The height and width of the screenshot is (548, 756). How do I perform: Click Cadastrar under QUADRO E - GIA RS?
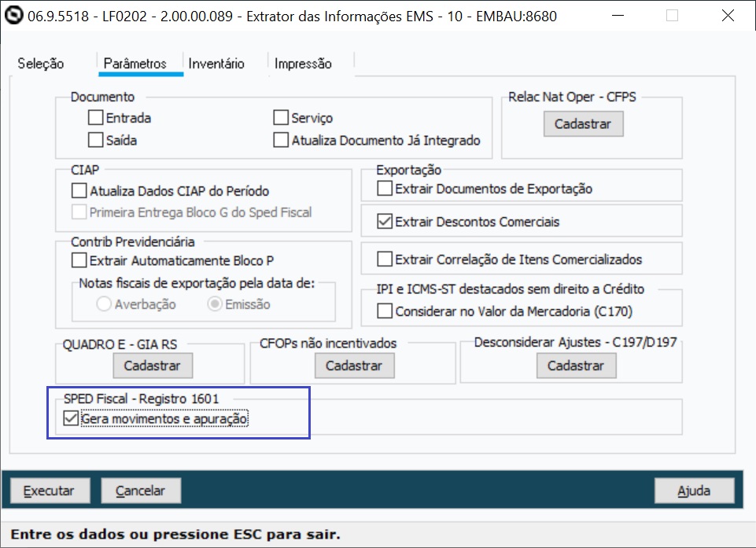point(153,366)
